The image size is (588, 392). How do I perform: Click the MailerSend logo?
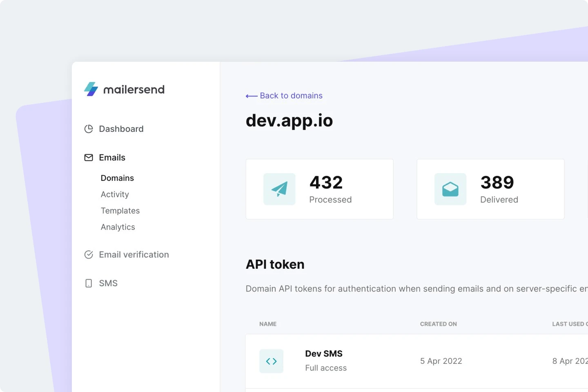click(x=124, y=89)
